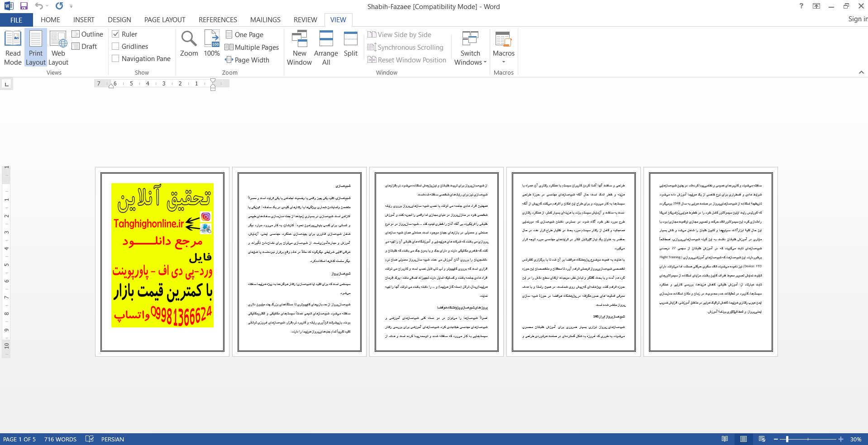868x445 pixels.
Task: Enable the Gridlines checkbox
Action: [x=115, y=47]
